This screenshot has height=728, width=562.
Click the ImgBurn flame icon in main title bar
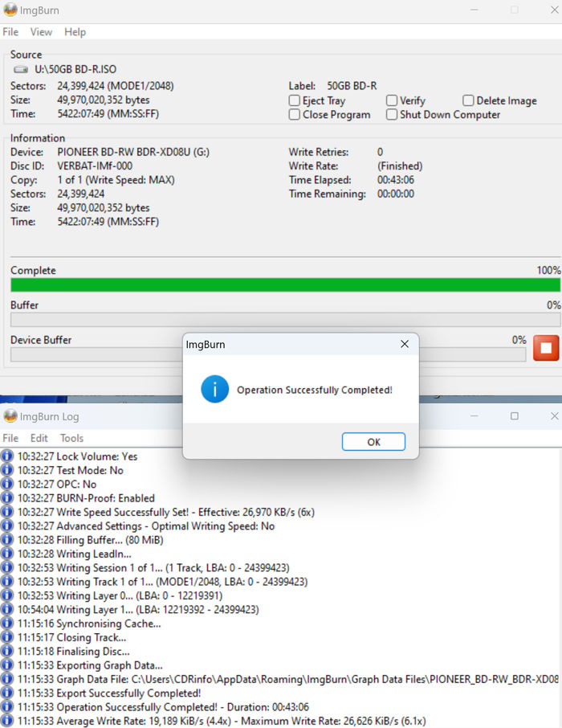(10, 10)
